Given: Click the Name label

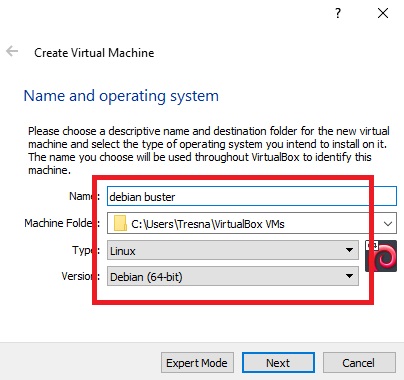Looking at the screenshot, I should [x=84, y=196].
